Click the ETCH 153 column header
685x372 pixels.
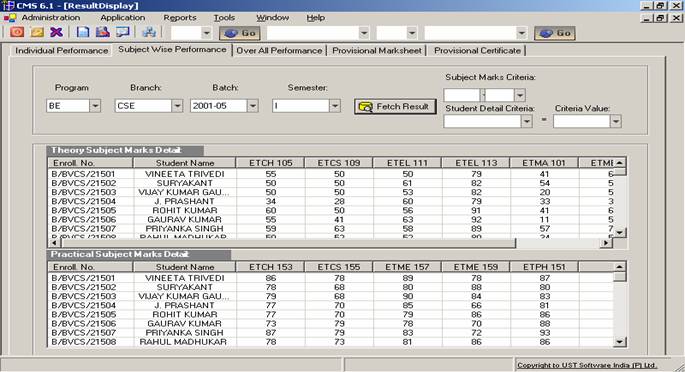point(270,267)
